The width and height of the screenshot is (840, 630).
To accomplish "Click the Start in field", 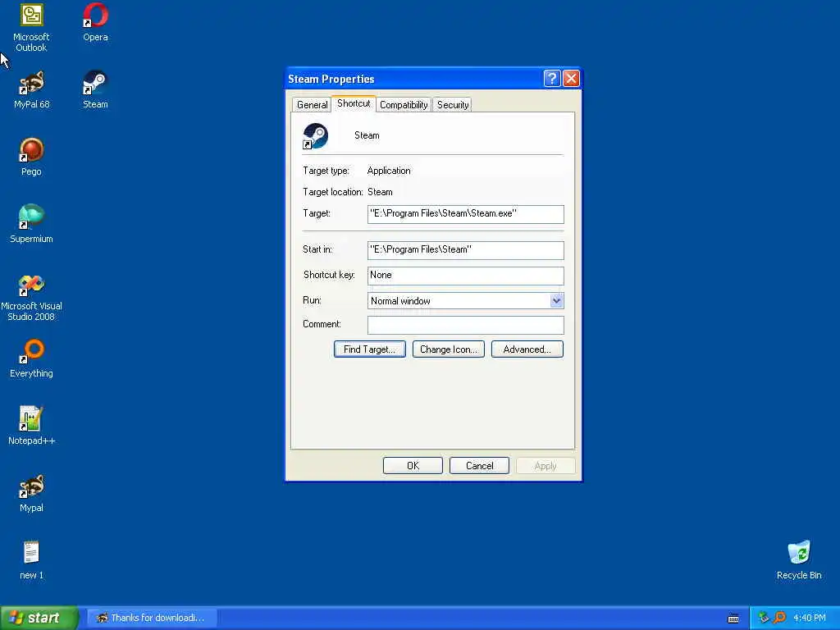I will point(466,249).
